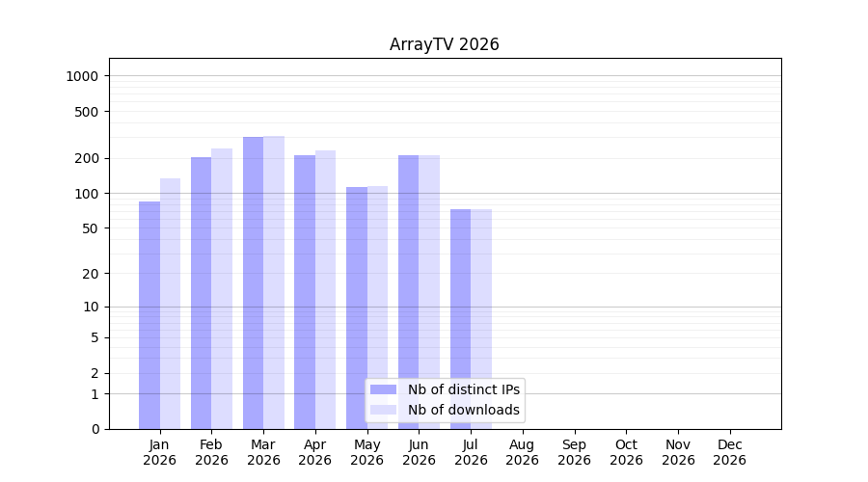Screen dimensions: 868x482
Task: Click the Aug 2026 axis label
Action: [522, 452]
